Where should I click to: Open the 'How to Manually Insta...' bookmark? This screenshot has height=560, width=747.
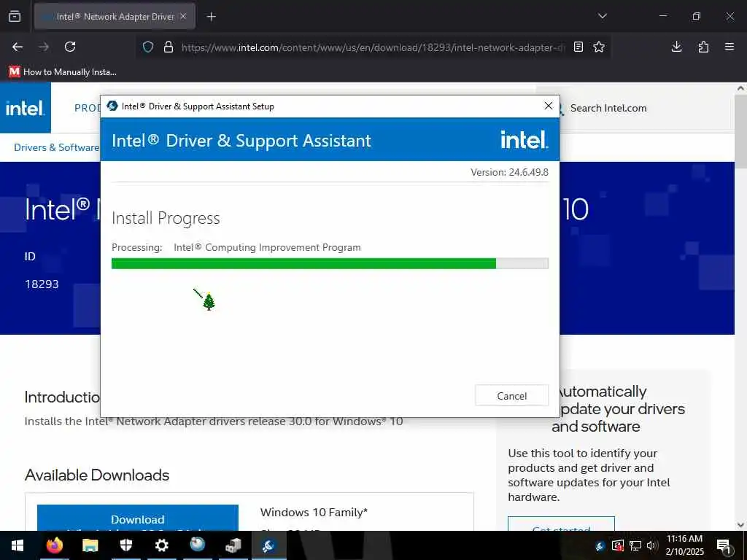tap(63, 72)
